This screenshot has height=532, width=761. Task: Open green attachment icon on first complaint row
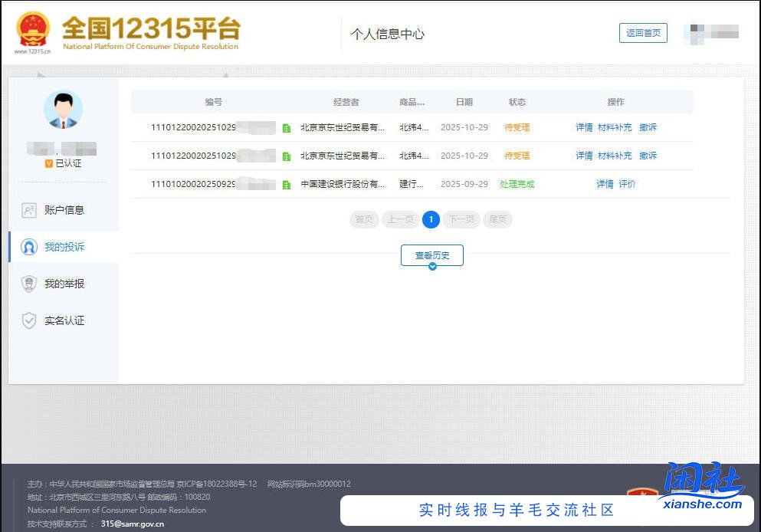[x=286, y=127]
